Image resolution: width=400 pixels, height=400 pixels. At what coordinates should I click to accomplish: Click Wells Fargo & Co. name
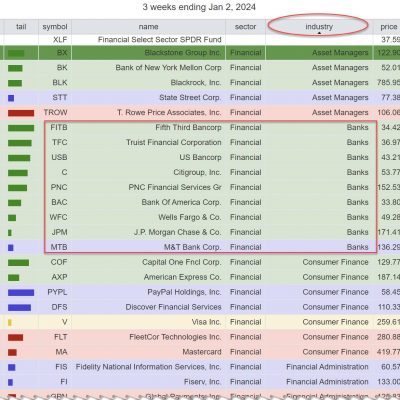190,217
